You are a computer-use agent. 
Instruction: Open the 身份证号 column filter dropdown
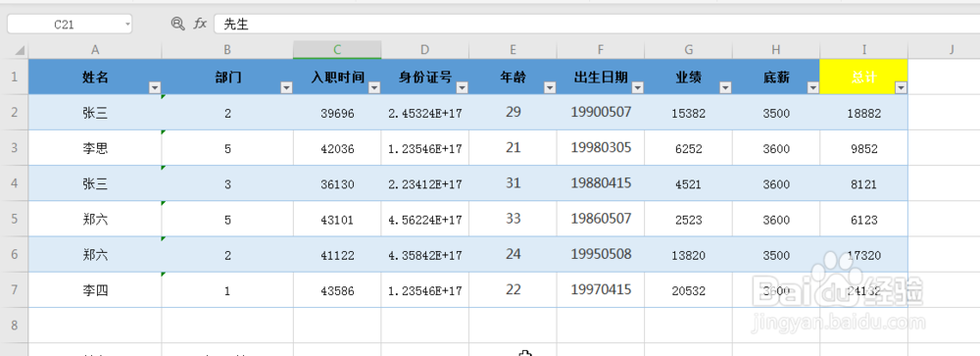[462, 88]
